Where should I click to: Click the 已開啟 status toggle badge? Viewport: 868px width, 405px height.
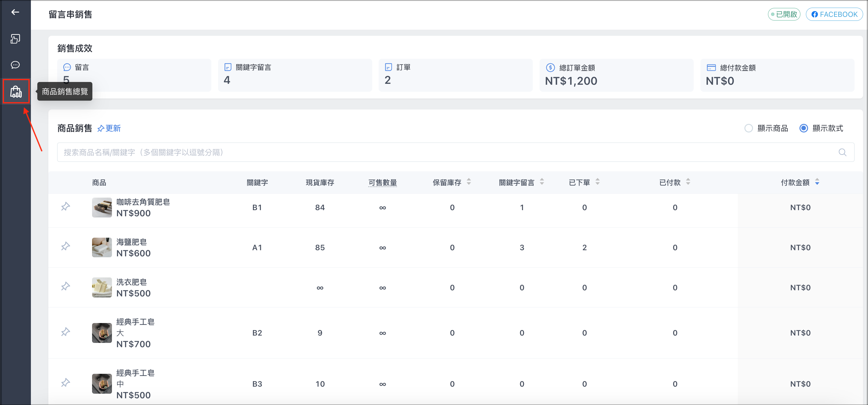(784, 14)
